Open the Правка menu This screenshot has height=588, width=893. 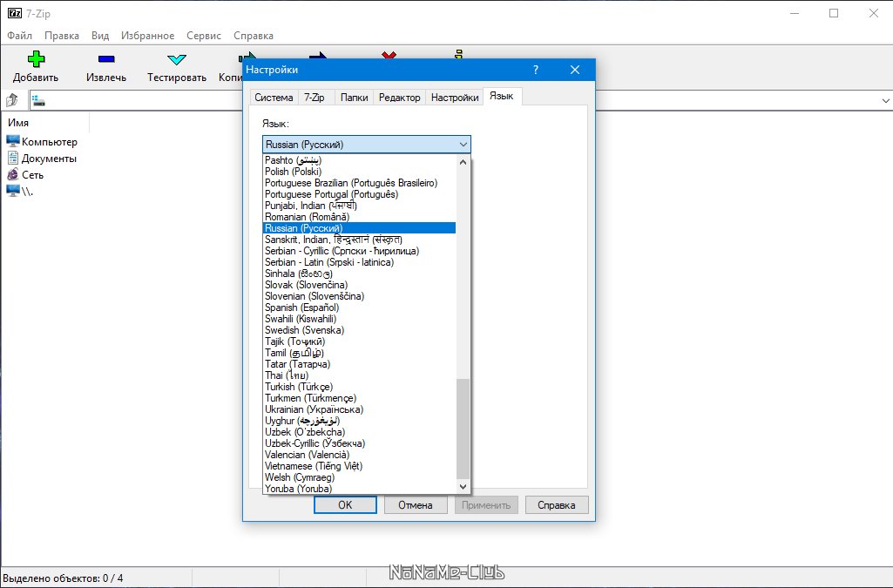click(x=62, y=36)
